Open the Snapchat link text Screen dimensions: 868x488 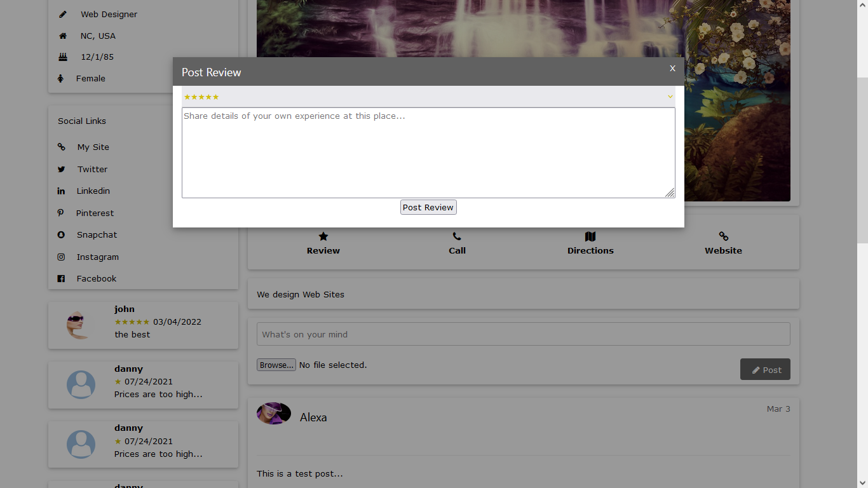pyautogui.click(x=97, y=234)
